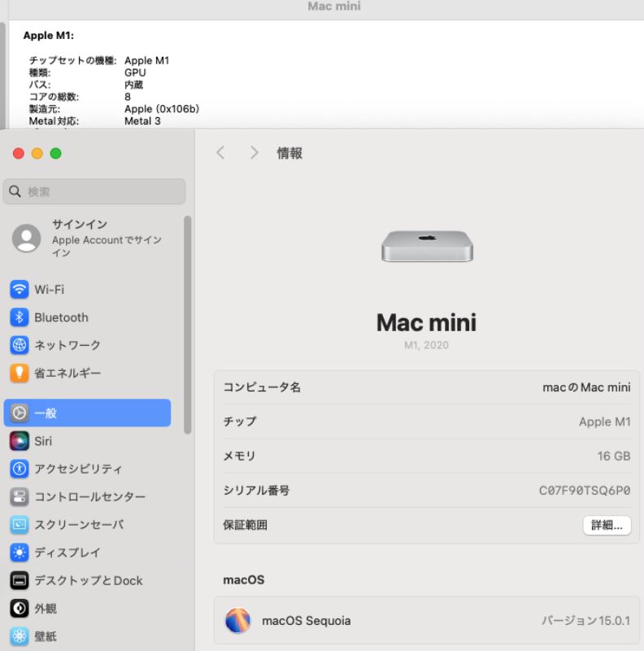The image size is (644, 651).
Task: Open 省エネルギー bulb icon
Action: coord(19,373)
